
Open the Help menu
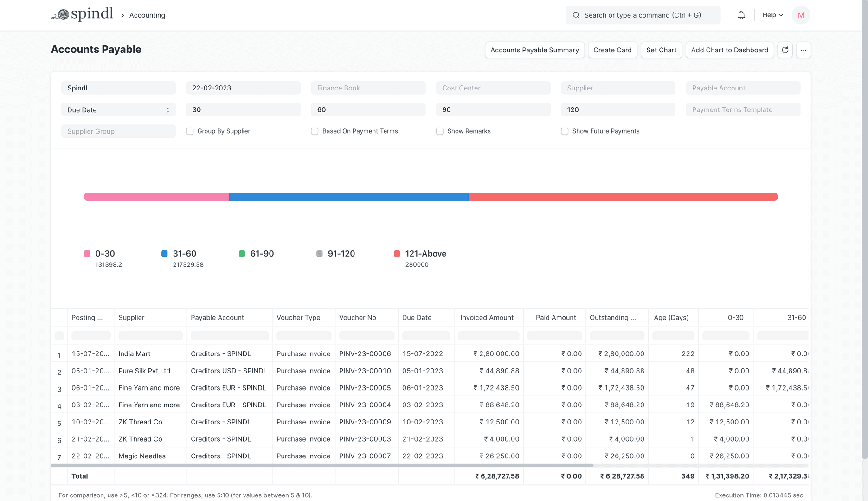point(772,14)
